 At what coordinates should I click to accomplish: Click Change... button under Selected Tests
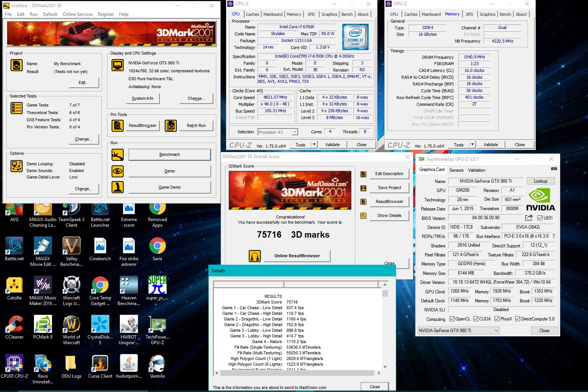click(x=83, y=139)
